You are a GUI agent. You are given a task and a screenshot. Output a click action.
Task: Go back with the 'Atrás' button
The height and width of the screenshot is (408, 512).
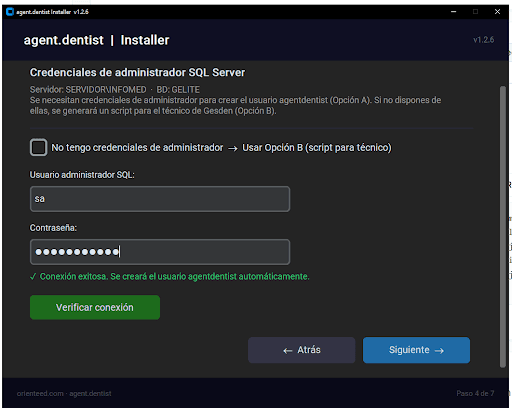(x=302, y=350)
